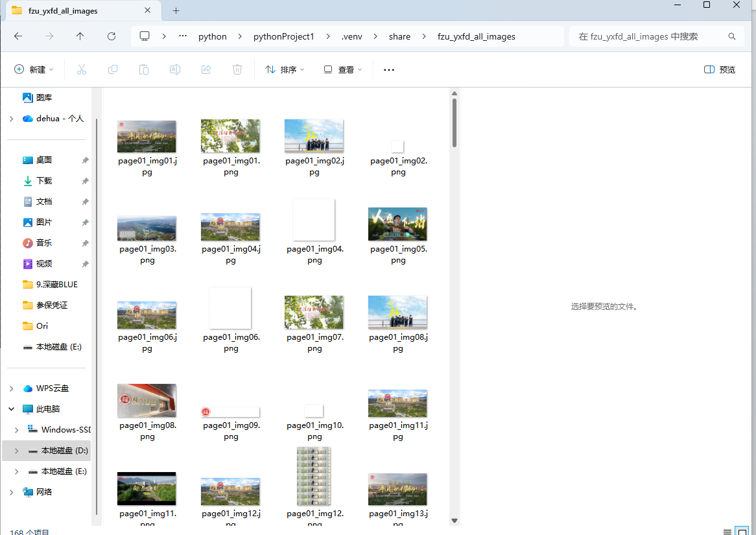The height and width of the screenshot is (535, 756).
Task: Go up one folder level
Action: click(80, 36)
